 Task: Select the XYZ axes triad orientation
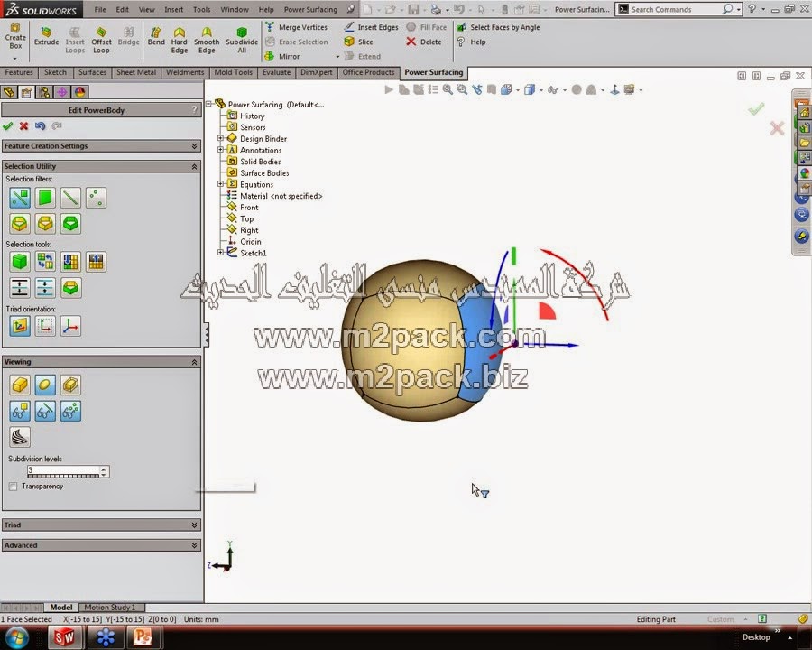point(70,326)
